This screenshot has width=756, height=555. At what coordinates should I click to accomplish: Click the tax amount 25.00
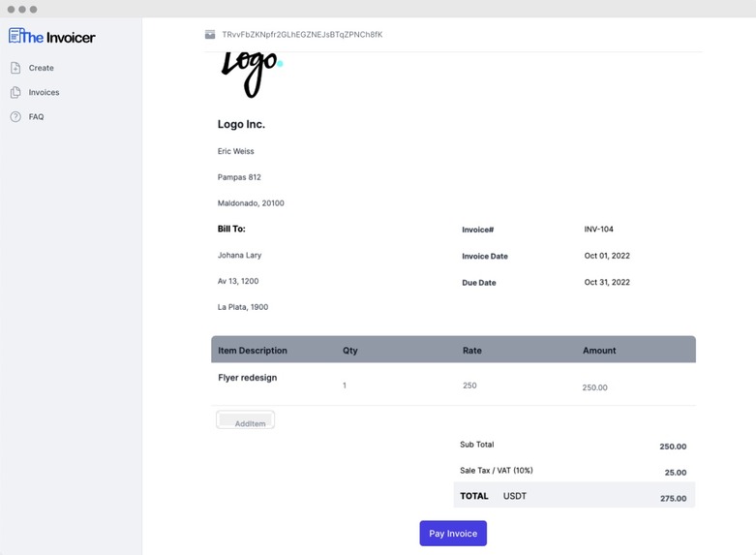pyautogui.click(x=676, y=473)
